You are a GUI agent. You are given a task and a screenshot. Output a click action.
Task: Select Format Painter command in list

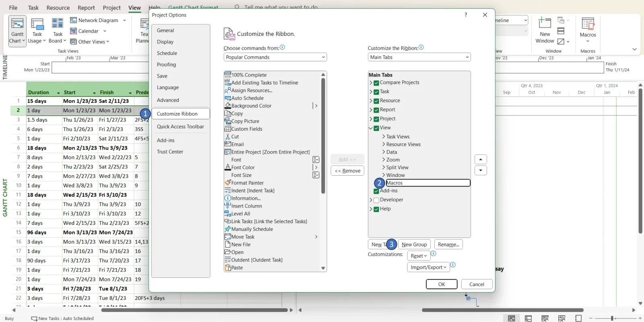pos(247,183)
